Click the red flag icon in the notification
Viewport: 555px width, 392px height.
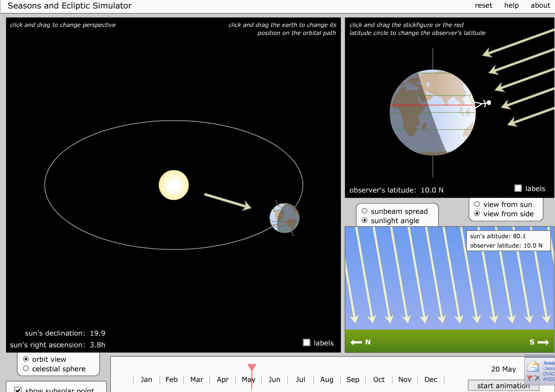tap(530, 378)
